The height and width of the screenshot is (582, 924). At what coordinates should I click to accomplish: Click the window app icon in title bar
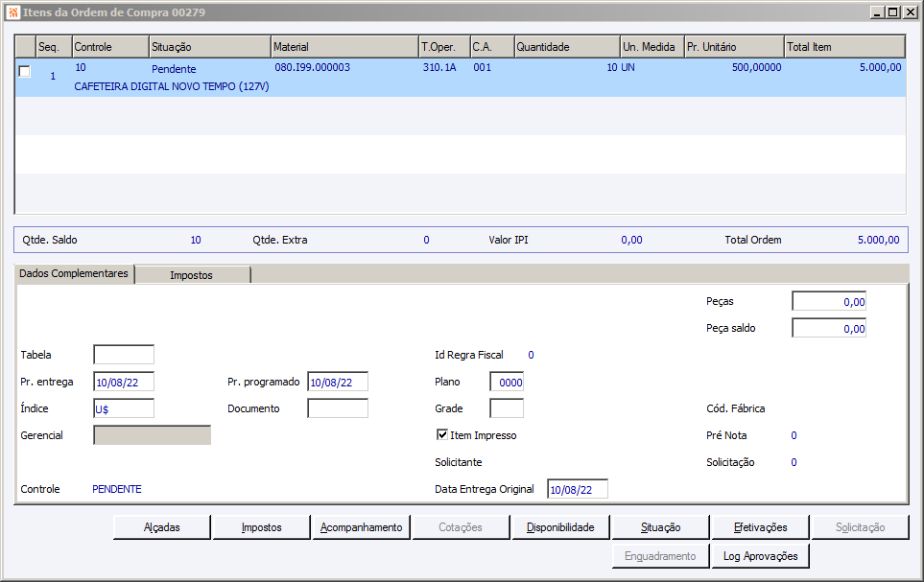(12, 12)
